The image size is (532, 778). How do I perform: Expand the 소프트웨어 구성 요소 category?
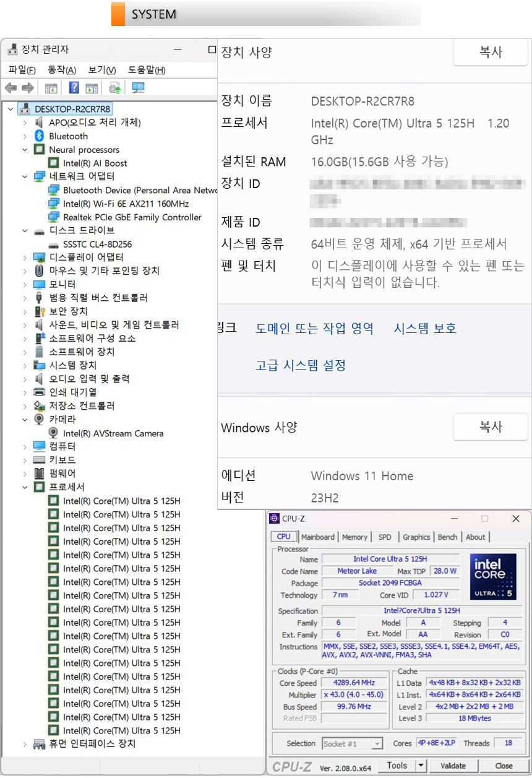tap(25, 339)
